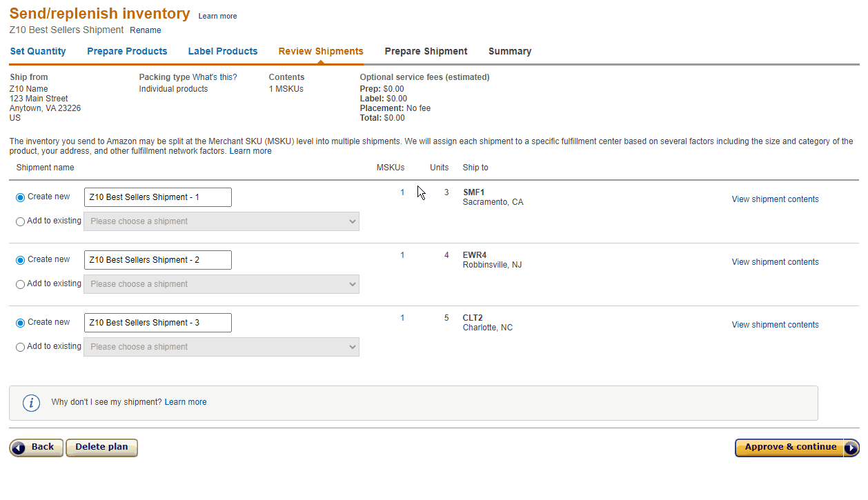This screenshot has width=868, height=500.
Task: Select Add to existing for shipment 1
Action: pos(20,221)
